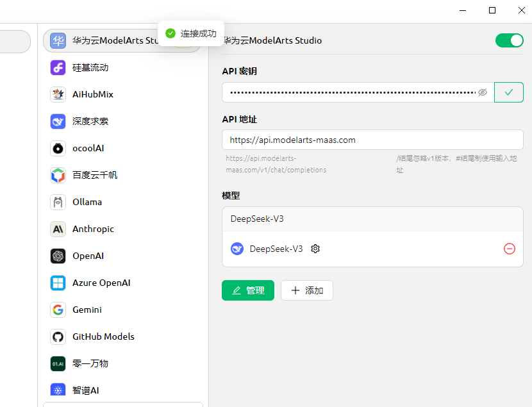Select the GitHub Models list entry label
This screenshot has width=532, height=407.
pos(103,336)
